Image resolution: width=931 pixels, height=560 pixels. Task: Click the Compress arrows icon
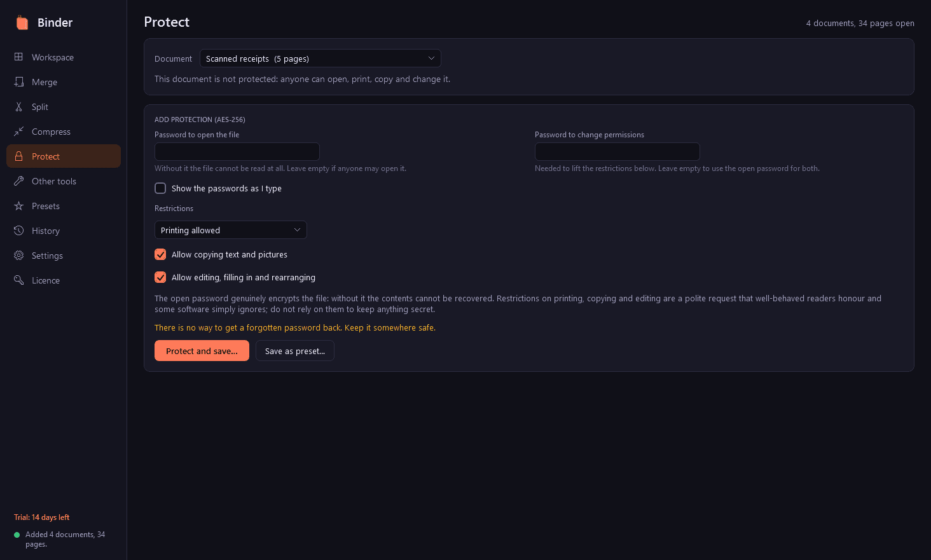coord(19,132)
